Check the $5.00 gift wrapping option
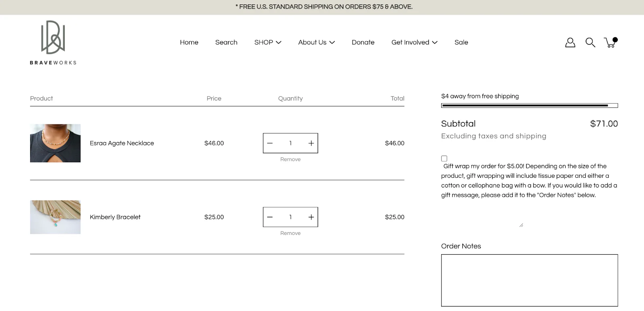644x311 pixels. pos(444,158)
